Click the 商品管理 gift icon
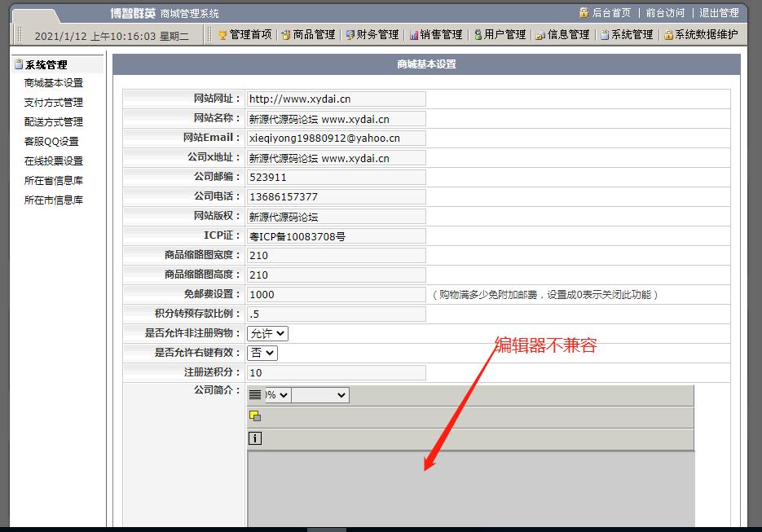The width and height of the screenshot is (762, 532). [x=286, y=35]
